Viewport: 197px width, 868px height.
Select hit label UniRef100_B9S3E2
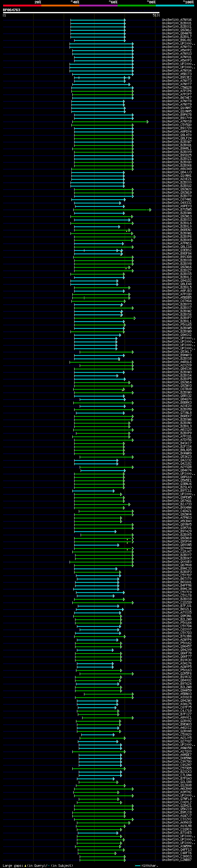coord(177,78)
